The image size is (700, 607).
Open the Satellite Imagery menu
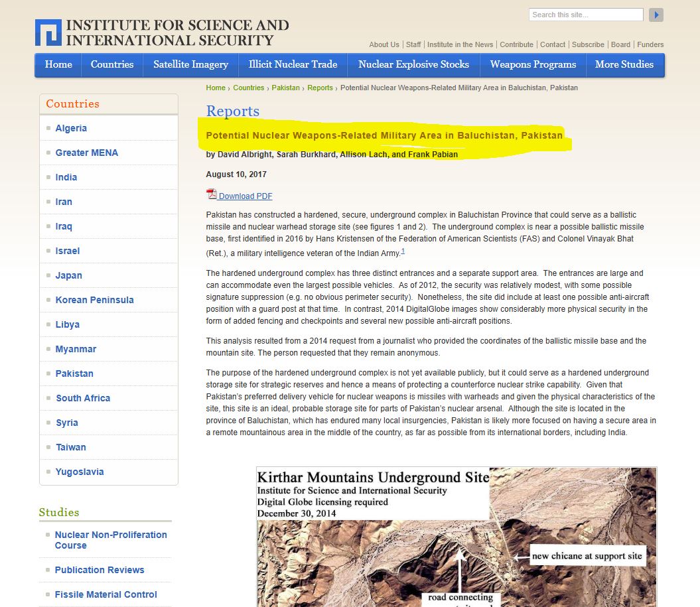click(x=190, y=65)
